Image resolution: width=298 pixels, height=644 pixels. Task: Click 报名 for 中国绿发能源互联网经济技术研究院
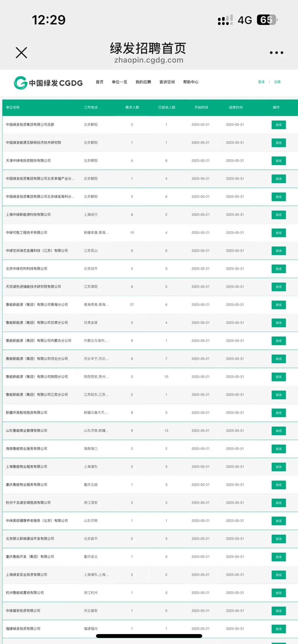(x=279, y=143)
